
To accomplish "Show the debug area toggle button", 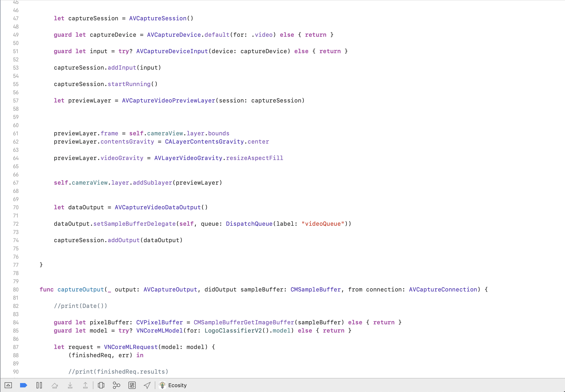I will coord(8,385).
